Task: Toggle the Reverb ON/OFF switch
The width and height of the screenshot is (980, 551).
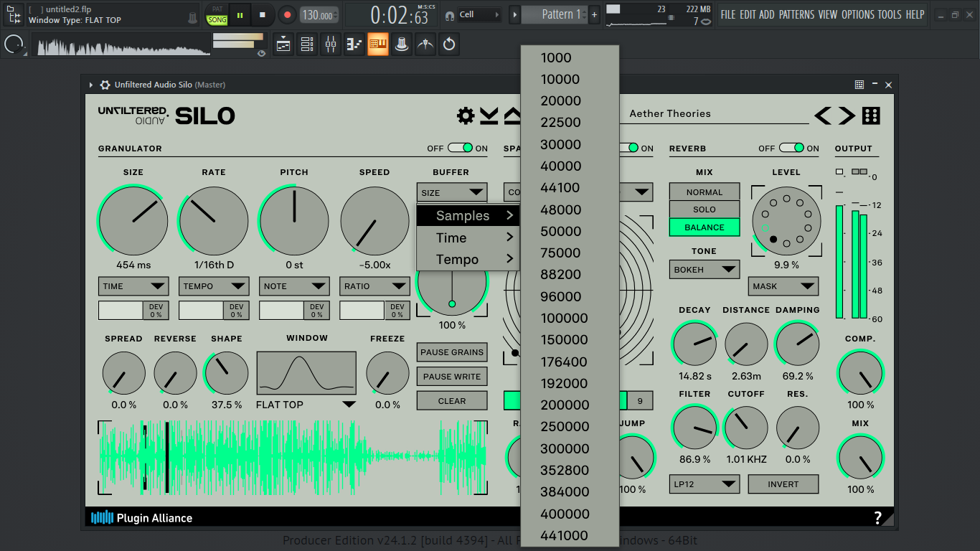Action: [x=791, y=148]
